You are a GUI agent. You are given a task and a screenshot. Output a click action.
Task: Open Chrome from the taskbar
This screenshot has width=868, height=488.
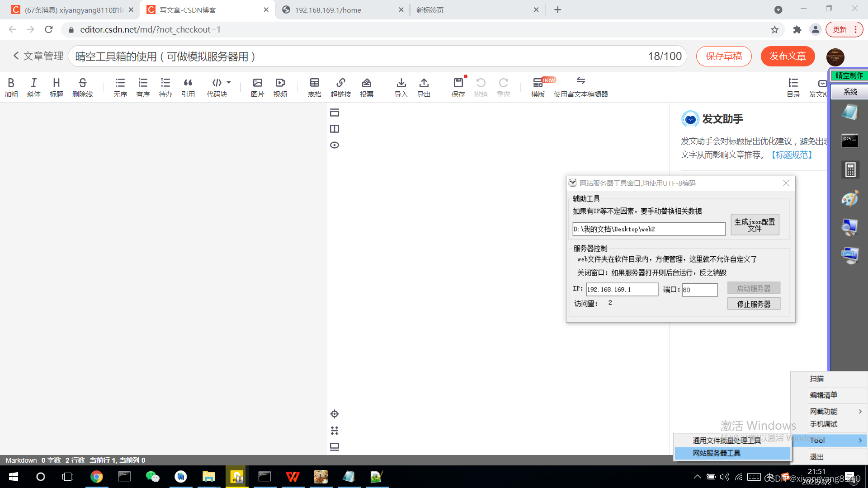[96, 477]
